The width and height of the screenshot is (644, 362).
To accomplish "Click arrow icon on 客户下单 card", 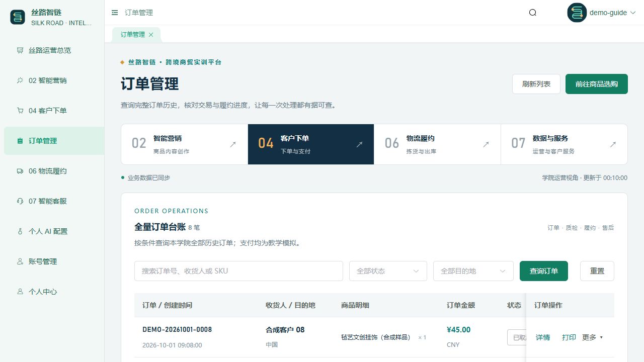I will pos(359,144).
